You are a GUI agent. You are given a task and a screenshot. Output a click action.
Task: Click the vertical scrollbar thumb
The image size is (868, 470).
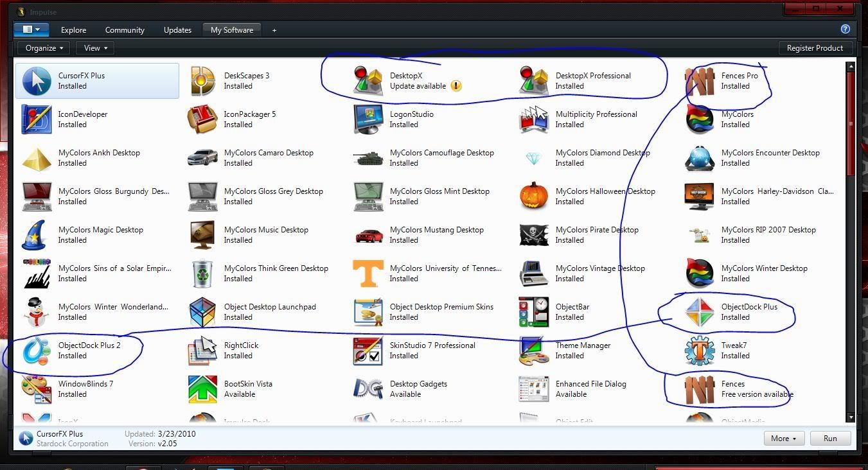click(x=851, y=123)
